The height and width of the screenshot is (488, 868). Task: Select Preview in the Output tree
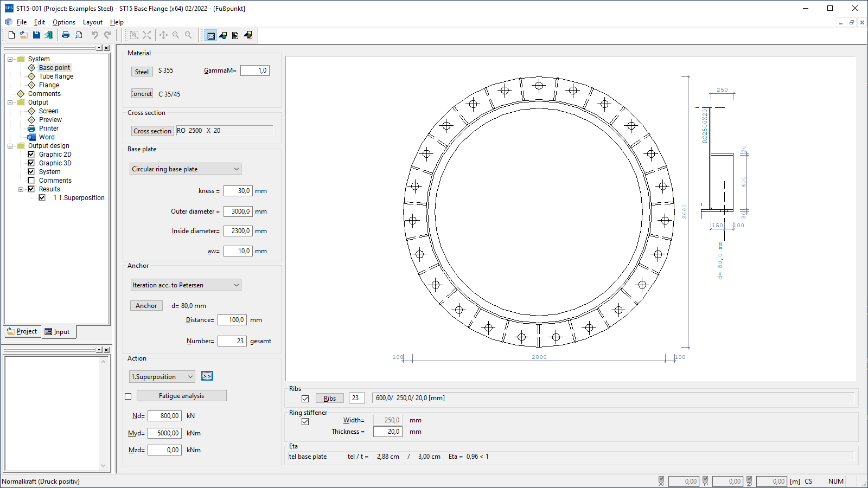tap(50, 120)
